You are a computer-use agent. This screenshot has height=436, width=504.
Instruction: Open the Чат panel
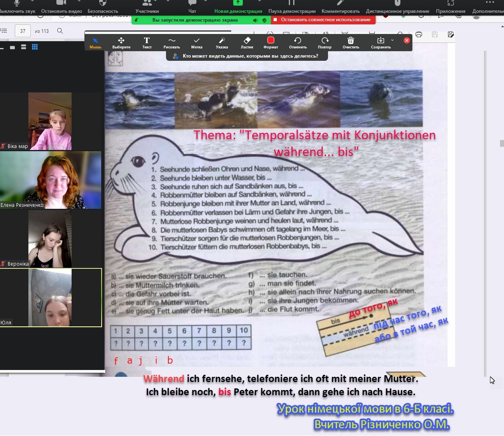(x=192, y=7)
